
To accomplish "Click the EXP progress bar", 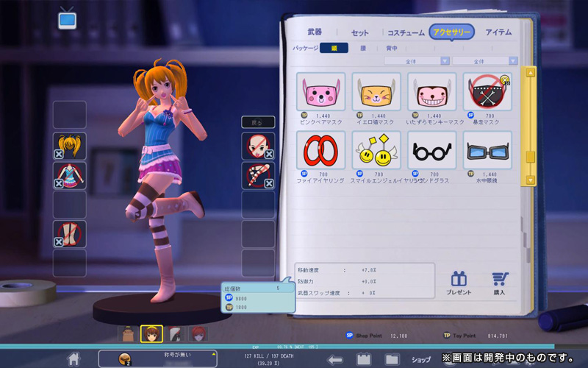I will pyautogui.click(x=278, y=347).
